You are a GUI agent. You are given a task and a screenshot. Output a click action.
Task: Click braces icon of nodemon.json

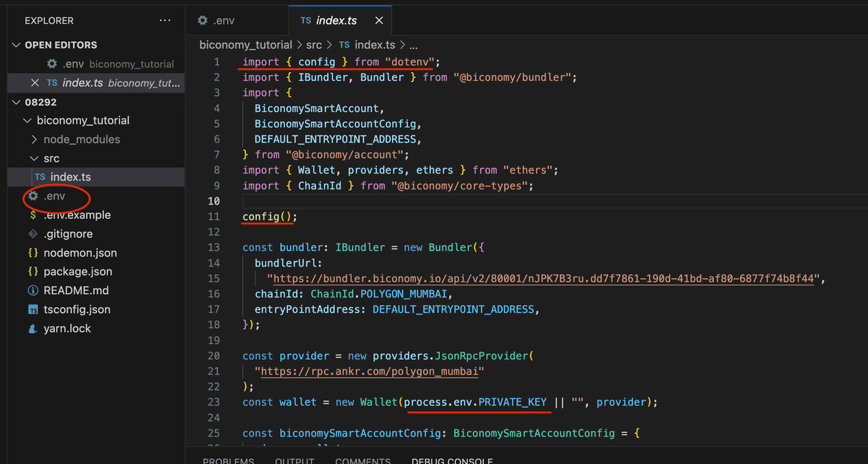pyautogui.click(x=33, y=253)
